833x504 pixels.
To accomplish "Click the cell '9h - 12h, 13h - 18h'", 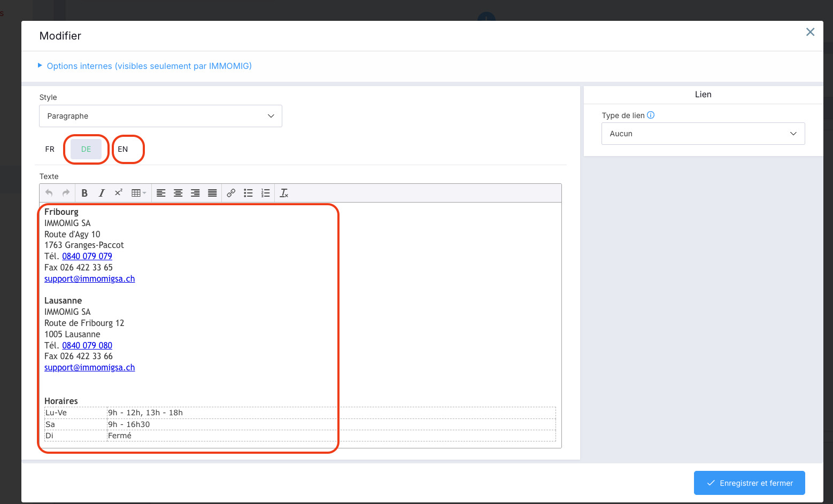I will 331,413.
